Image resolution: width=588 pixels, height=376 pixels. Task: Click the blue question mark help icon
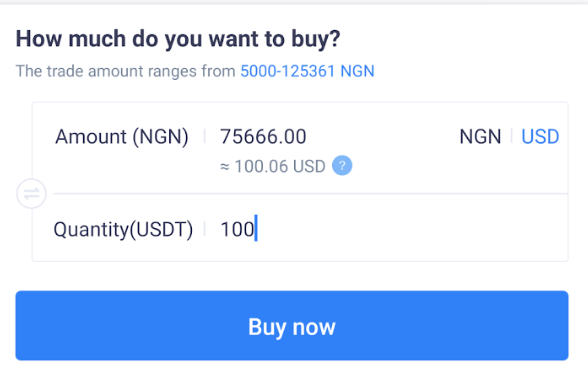coord(342,165)
